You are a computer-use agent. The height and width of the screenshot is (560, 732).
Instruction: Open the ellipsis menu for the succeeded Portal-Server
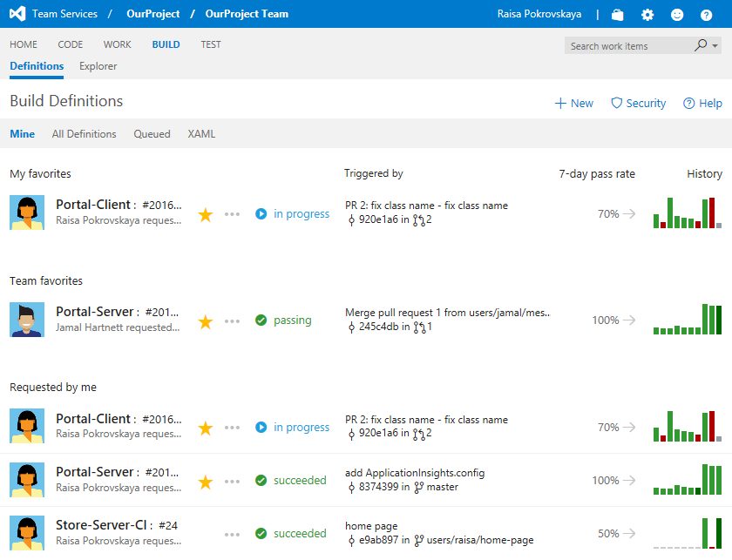click(x=232, y=481)
